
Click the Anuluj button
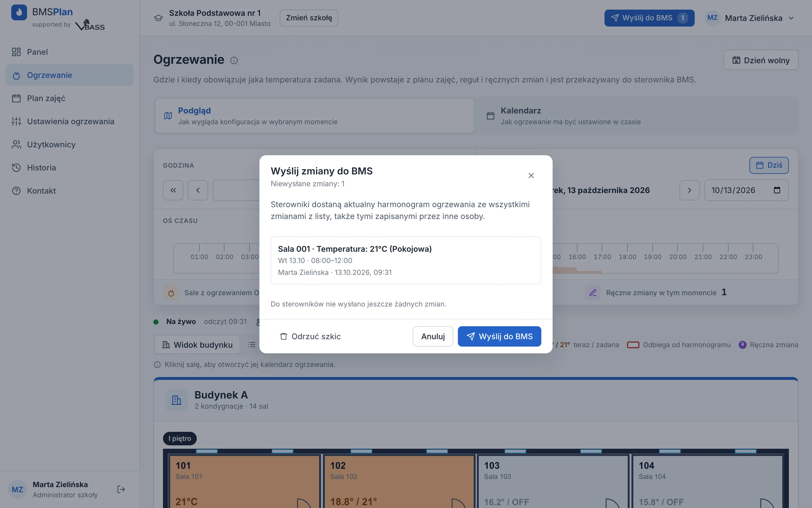433,336
